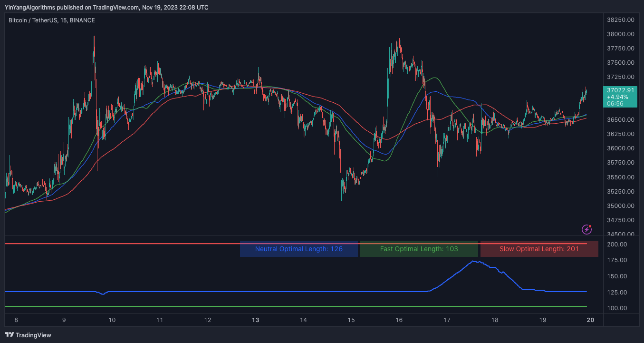Image resolution: width=644 pixels, height=343 pixels.
Task: Click price axis label 35500.00
Action: pyautogui.click(x=621, y=177)
